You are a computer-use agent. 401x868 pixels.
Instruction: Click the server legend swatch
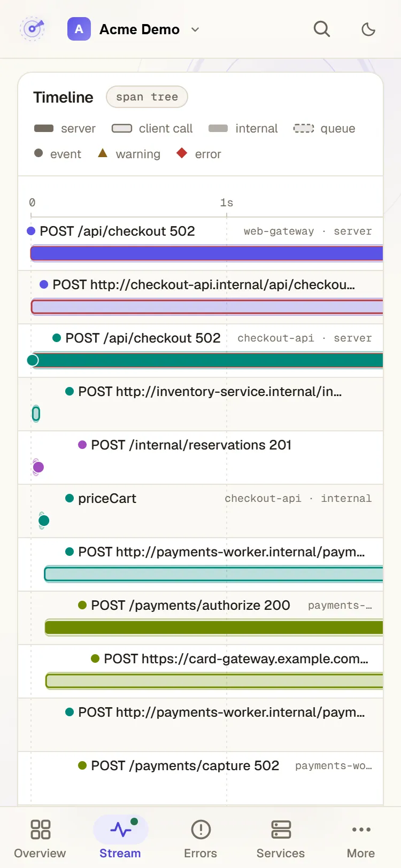[44, 128]
